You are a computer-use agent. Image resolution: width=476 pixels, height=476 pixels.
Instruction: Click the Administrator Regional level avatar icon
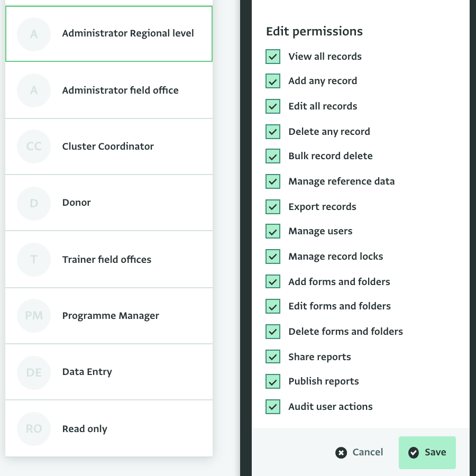34,34
